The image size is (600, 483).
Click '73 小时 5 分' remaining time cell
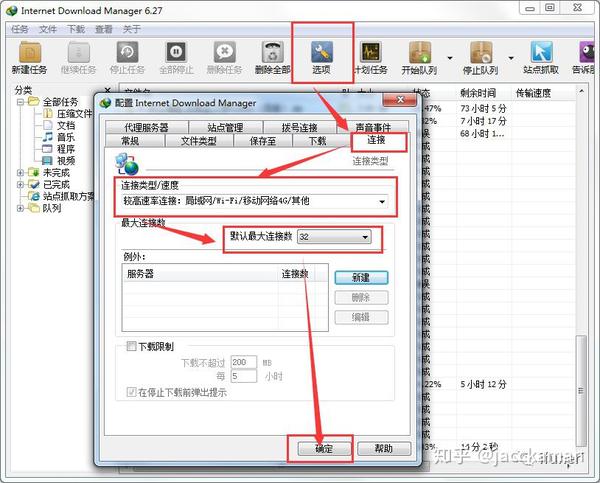(483, 109)
